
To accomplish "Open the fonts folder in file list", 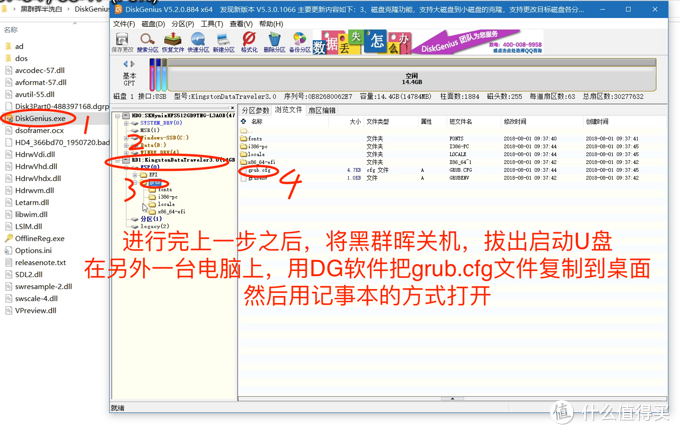I will pos(251,139).
